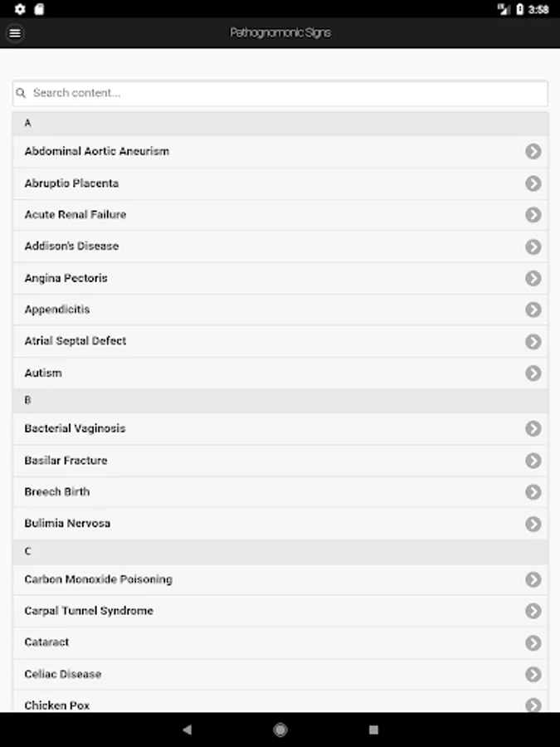
Task: Select Breech Birth from the list
Action: click(x=280, y=491)
